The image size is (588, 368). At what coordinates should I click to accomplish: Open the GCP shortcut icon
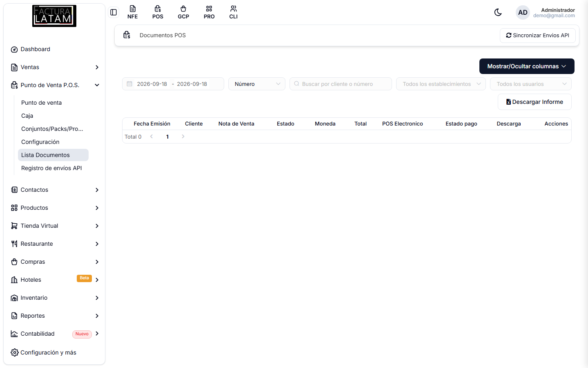183,12
